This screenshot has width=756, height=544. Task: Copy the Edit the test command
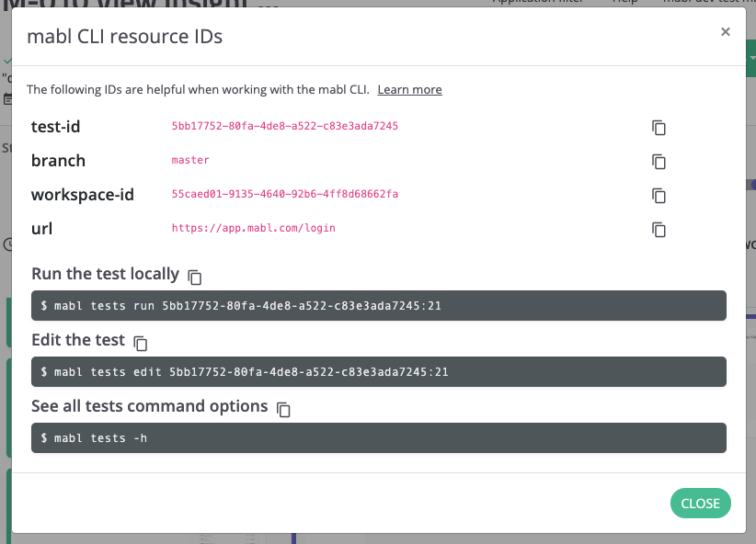[x=141, y=343]
